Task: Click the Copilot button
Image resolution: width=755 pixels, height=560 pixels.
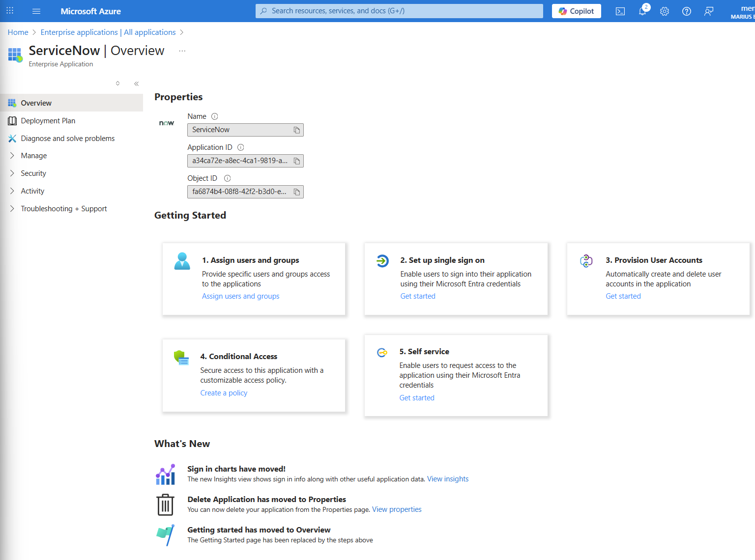Action: point(576,11)
